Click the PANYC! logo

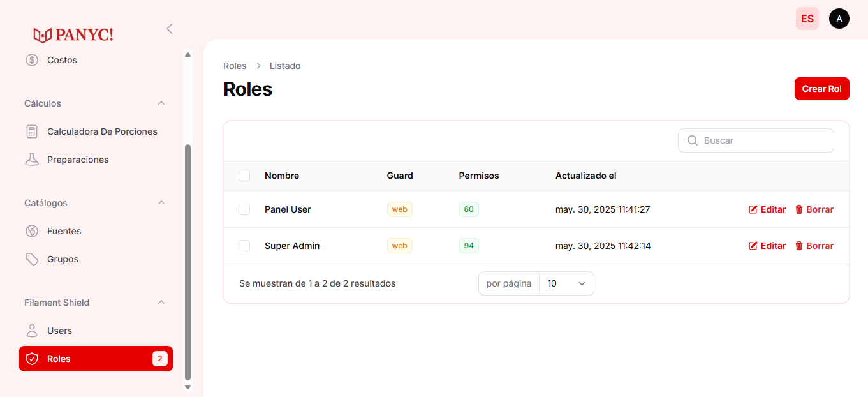pyautogui.click(x=73, y=34)
